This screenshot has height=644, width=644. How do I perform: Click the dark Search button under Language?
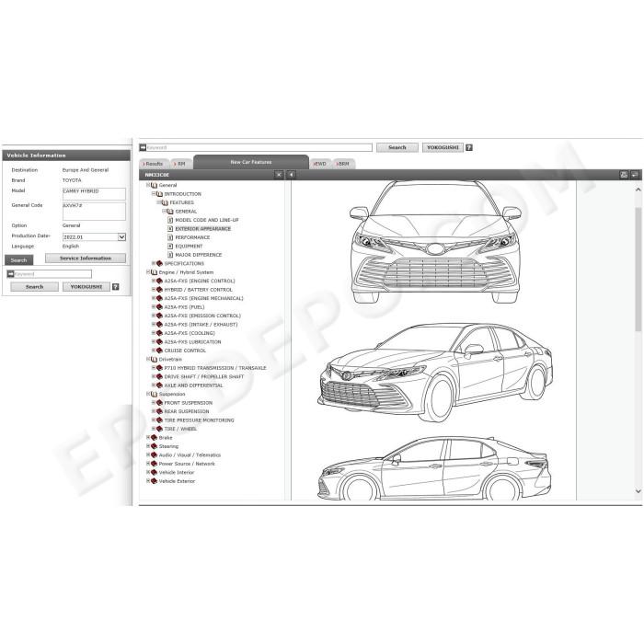(x=19, y=260)
